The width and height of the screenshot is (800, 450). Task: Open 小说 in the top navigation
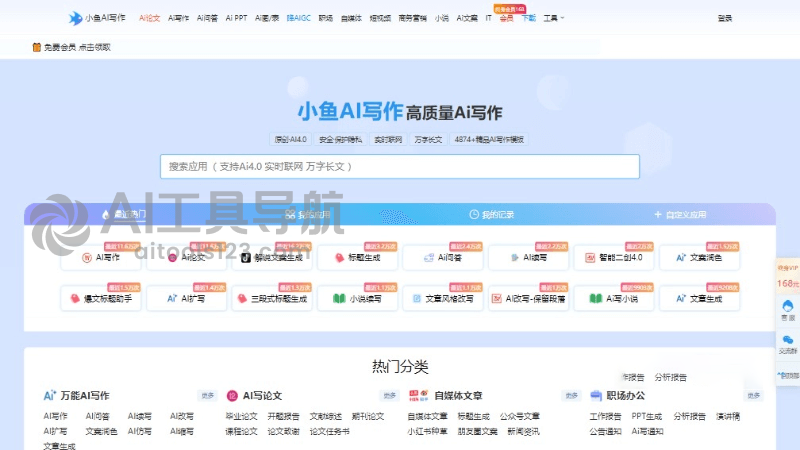click(x=442, y=18)
